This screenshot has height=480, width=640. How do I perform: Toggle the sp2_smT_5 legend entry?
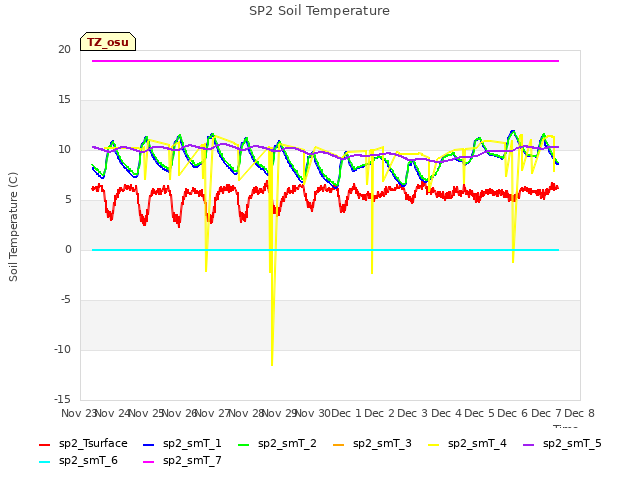pos(562,444)
